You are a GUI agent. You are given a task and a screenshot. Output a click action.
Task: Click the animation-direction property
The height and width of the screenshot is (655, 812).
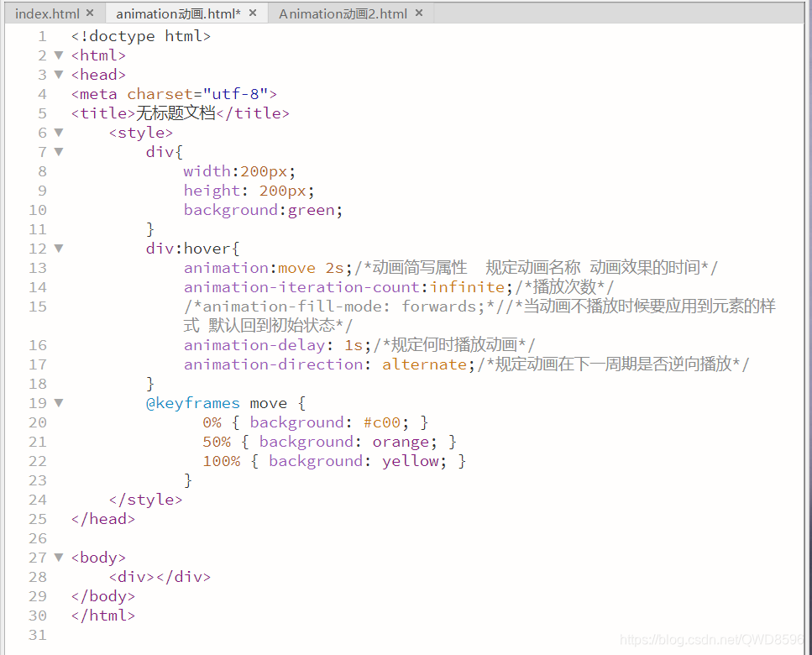click(x=274, y=364)
